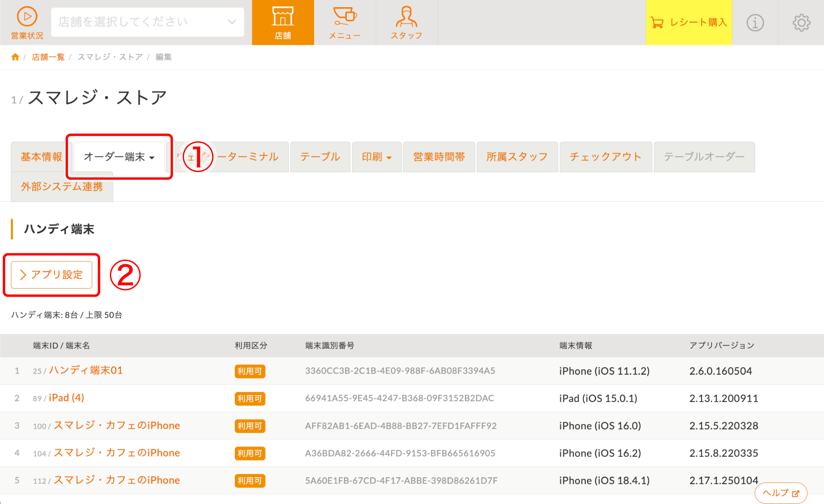Click the 利用可 badge for ハンディ端末01
Viewport: 824px width, 504px height.
click(x=250, y=371)
